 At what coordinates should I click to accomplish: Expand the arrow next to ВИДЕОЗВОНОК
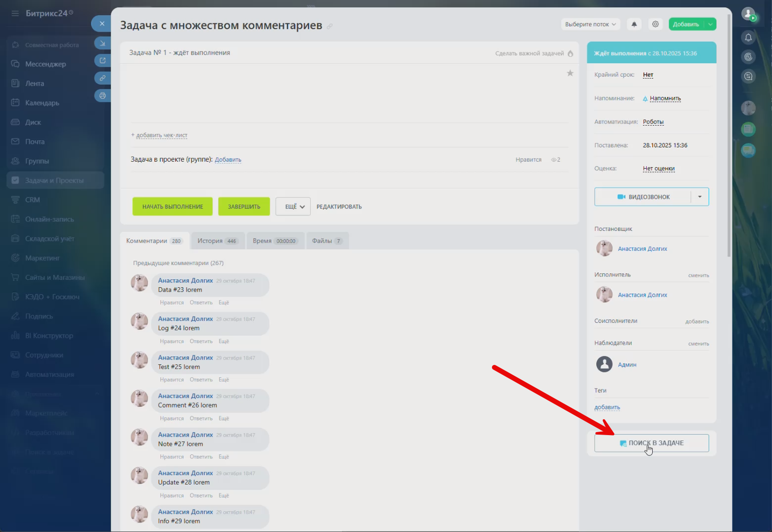700,197
